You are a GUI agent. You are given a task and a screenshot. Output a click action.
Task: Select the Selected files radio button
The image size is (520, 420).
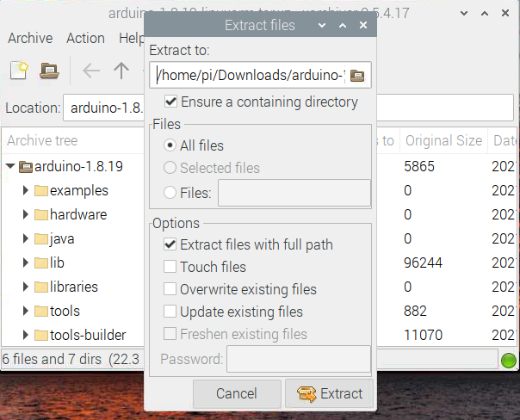coord(170,168)
